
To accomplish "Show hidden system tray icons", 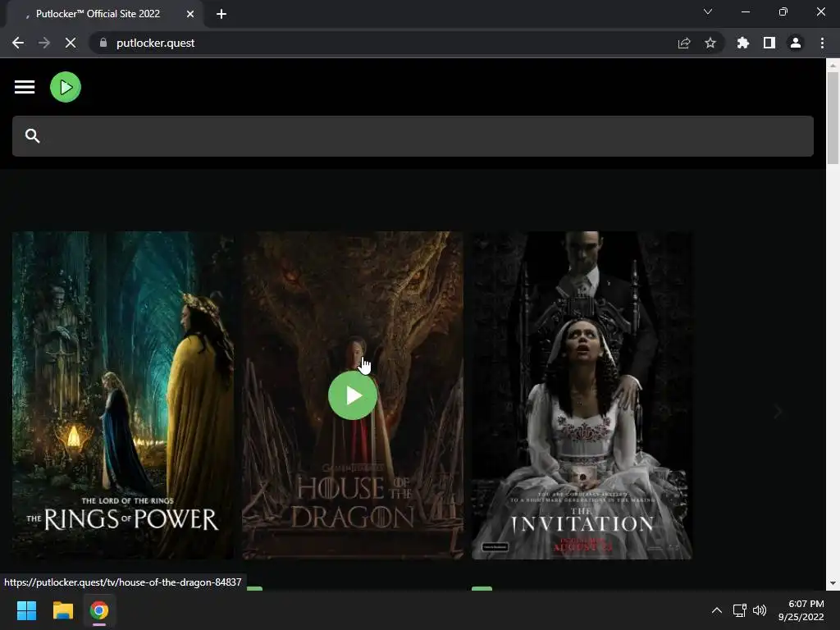I will click(717, 610).
